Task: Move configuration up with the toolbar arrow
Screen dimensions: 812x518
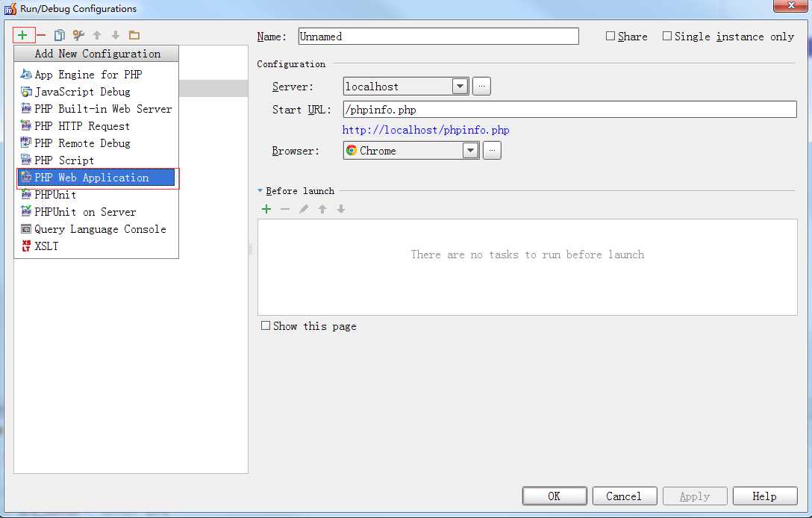Action: point(97,35)
